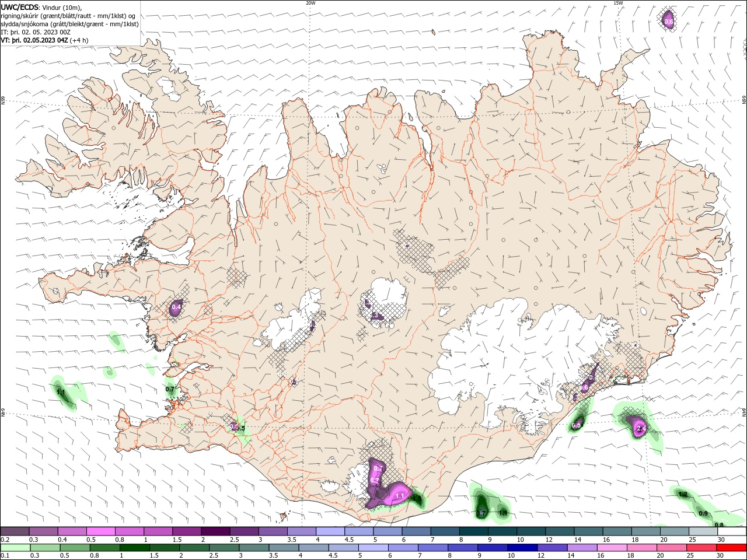Select the palest green 0.1 rain swatch

click(x=15, y=547)
